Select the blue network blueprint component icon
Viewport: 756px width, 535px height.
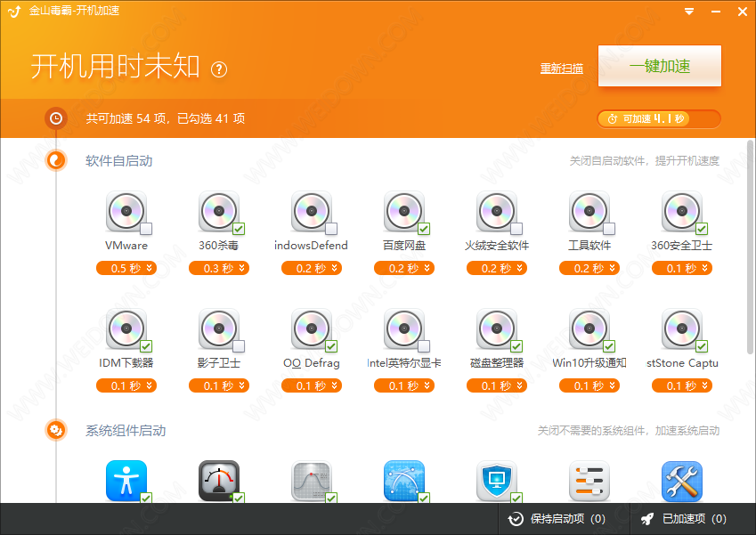(404, 481)
